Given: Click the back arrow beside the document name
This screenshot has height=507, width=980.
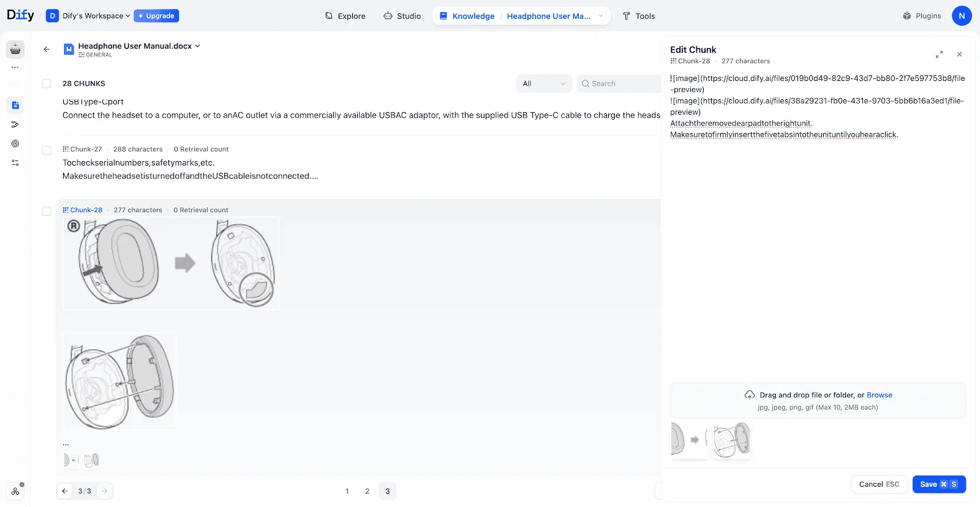Looking at the screenshot, I should tap(47, 49).
